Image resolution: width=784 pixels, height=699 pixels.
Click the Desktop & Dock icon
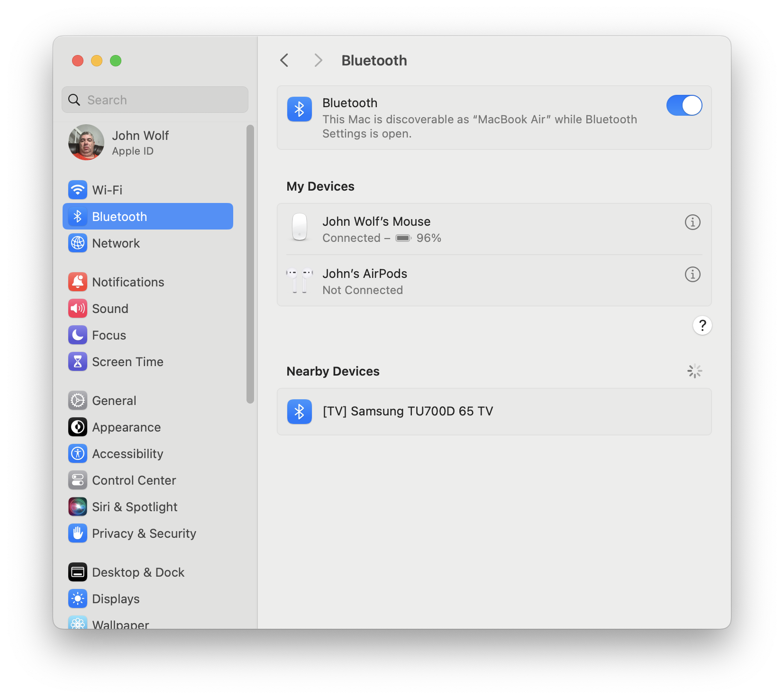click(x=78, y=572)
